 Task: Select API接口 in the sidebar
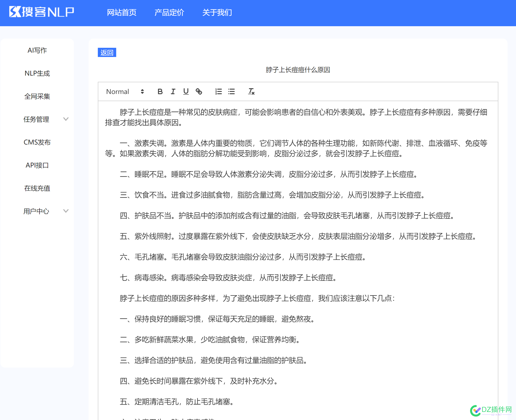click(x=37, y=165)
